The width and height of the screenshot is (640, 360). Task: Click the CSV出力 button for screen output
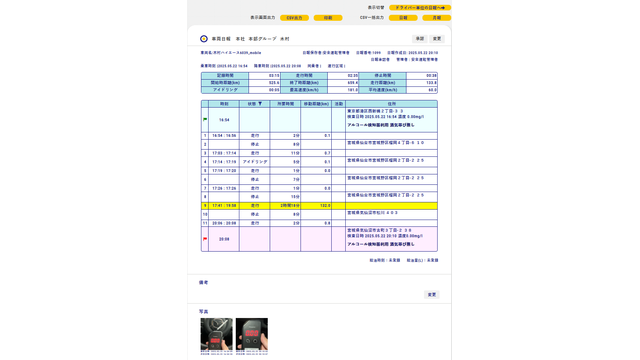tap(294, 18)
